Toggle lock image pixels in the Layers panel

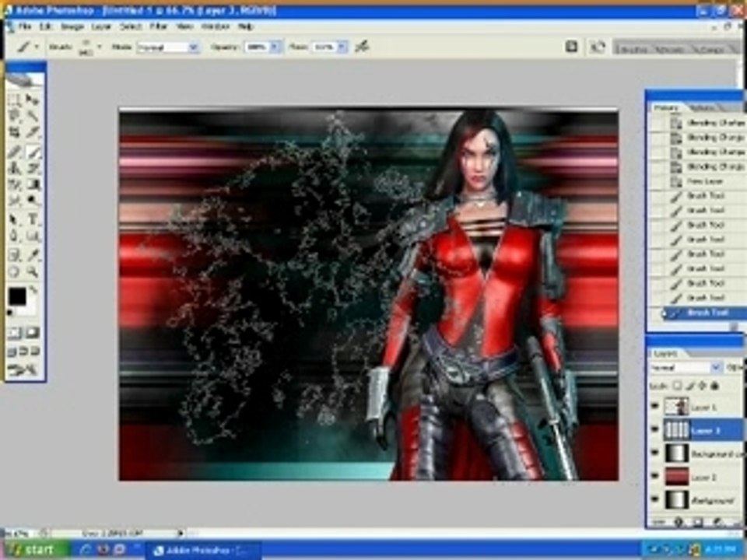click(690, 386)
